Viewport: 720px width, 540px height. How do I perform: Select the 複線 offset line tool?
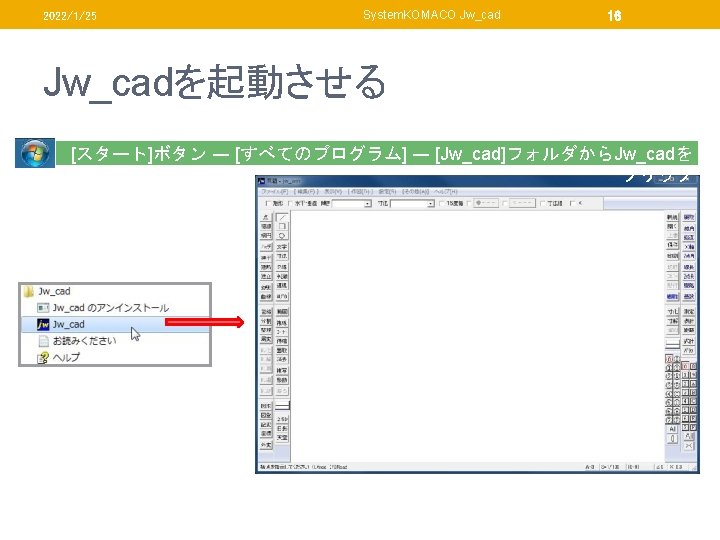pyautogui.click(x=282, y=323)
